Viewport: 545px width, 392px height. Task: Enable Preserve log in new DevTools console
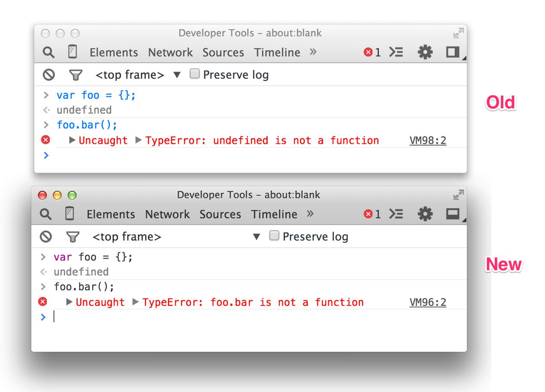point(274,236)
